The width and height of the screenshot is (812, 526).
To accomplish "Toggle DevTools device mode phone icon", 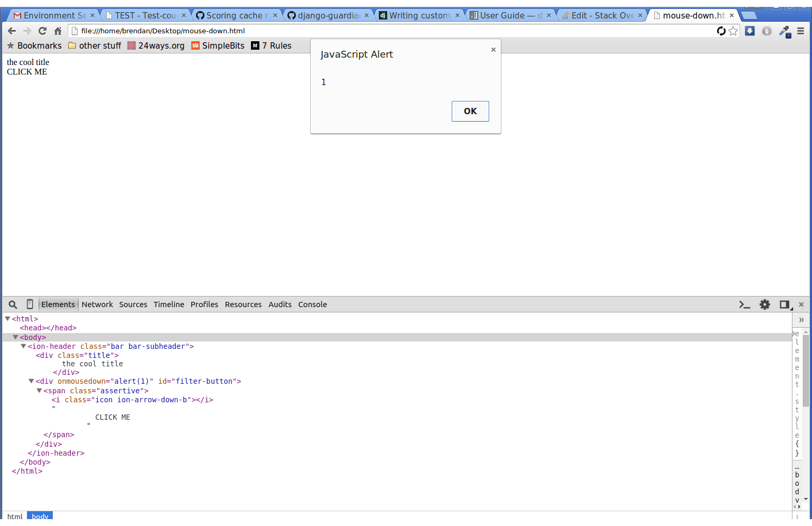I will point(30,304).
